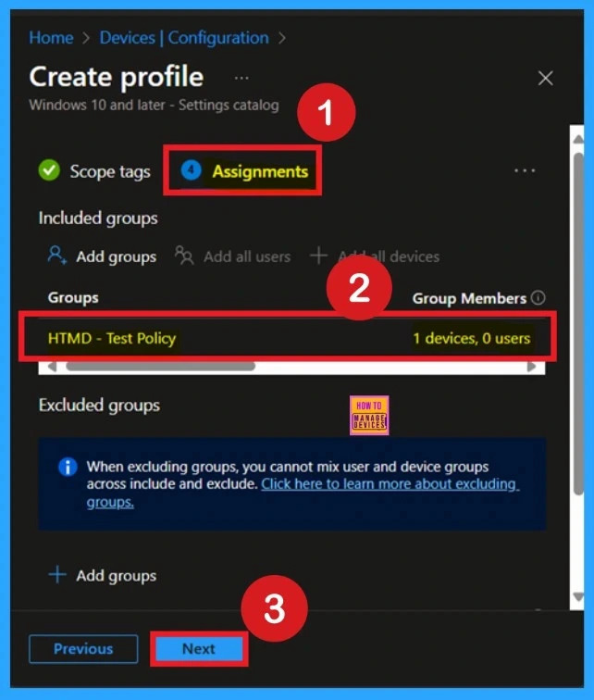Viewport: 594px width, 700px height.
Task: Click the horizontal scrollbar right arrow
Action: [x=532, y=367]
